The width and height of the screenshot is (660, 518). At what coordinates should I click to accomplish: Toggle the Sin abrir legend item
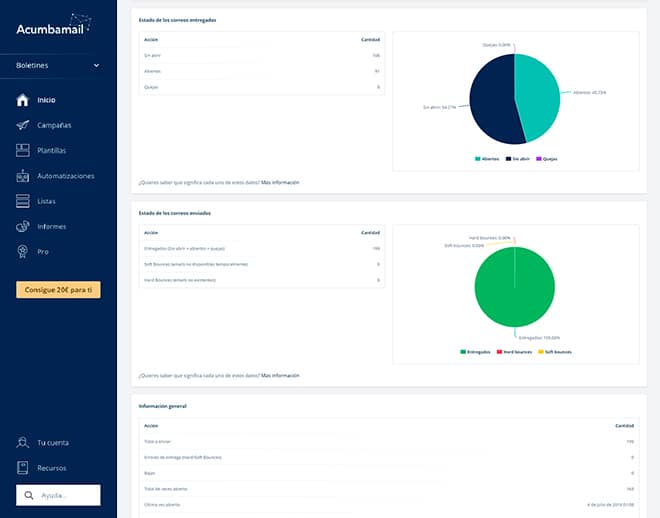pos(516,159)
